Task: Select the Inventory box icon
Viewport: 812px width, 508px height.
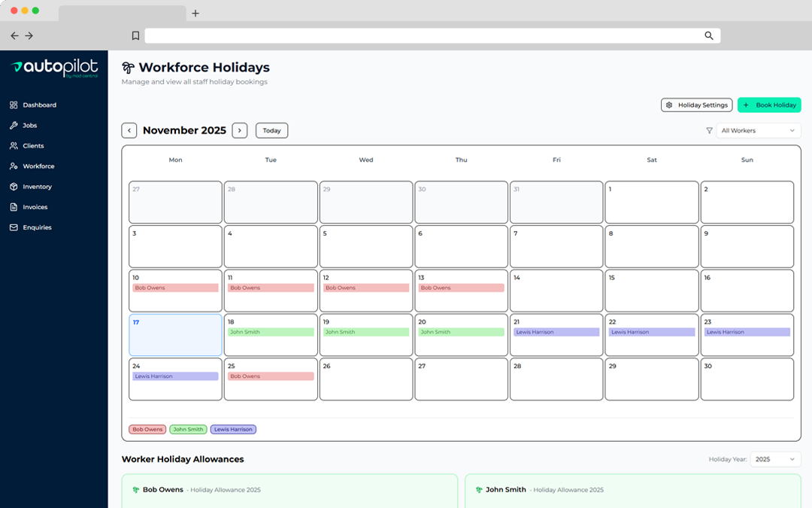Action: 12,186
